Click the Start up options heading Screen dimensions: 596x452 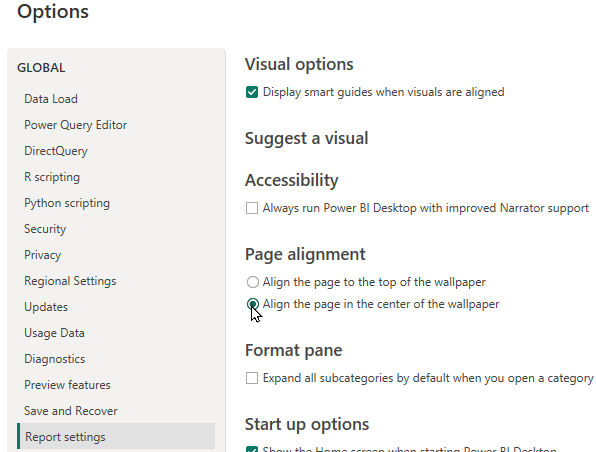click(x=307, y=424)
